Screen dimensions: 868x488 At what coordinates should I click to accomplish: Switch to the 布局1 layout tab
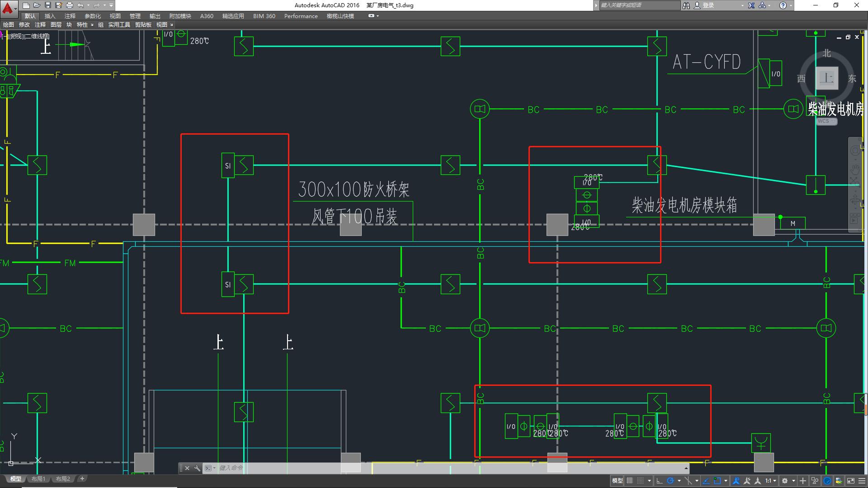[x=38, y=479]
